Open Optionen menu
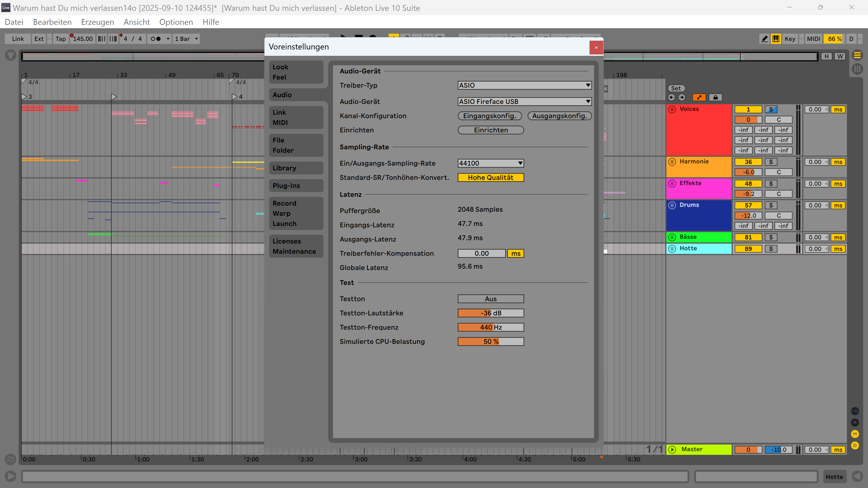The width and height of the screenshot is (868, 488). point(176,22)
